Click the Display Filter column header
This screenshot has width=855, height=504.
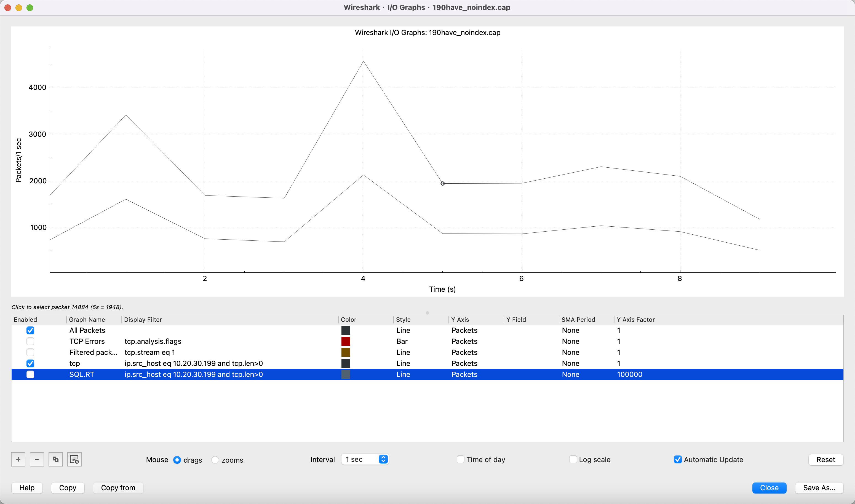coord(143,320)
